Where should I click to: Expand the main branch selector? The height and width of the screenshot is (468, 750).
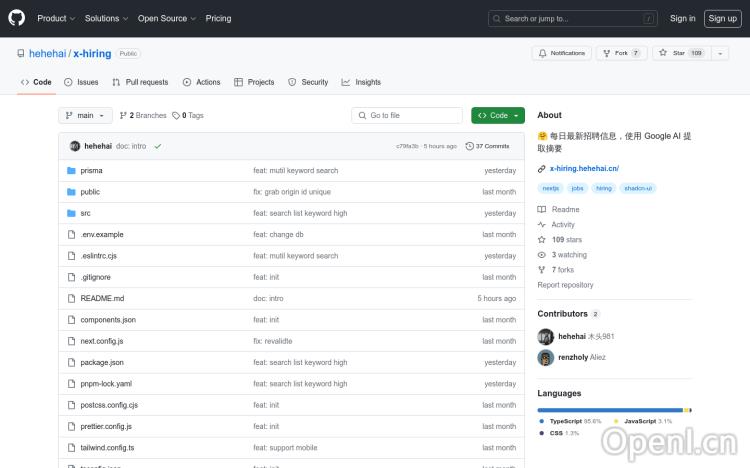point(83,115)
